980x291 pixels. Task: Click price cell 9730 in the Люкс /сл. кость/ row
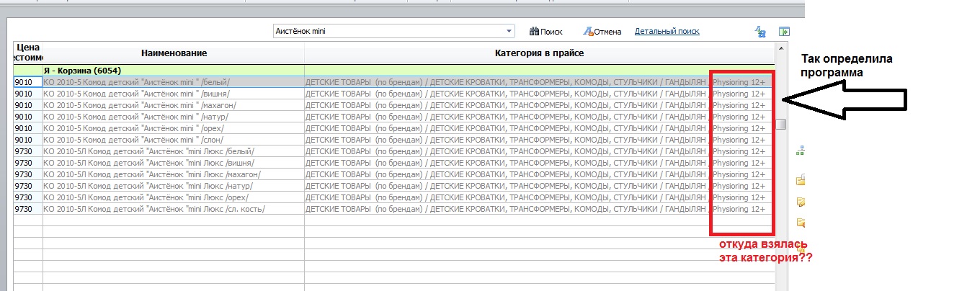click(x=28, y=209)
